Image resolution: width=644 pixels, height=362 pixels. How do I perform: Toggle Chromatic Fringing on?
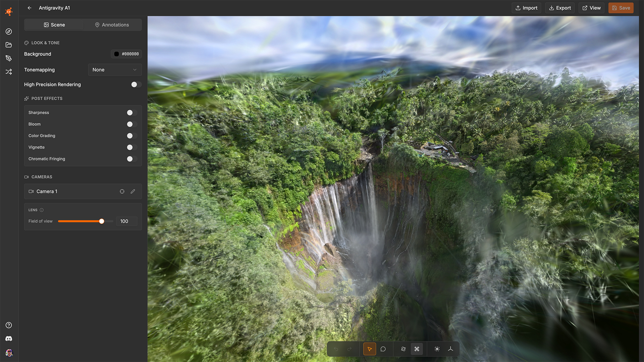pyautogui.click(x=131, y=159)
